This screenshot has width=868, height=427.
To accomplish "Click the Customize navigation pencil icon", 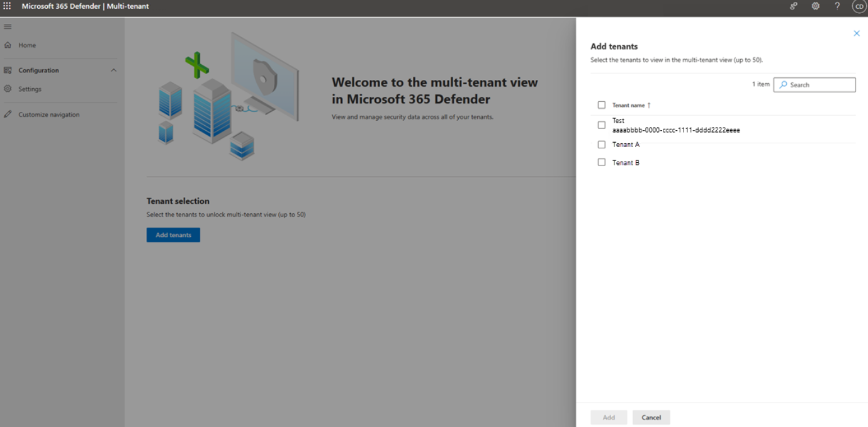I will 8,114.
